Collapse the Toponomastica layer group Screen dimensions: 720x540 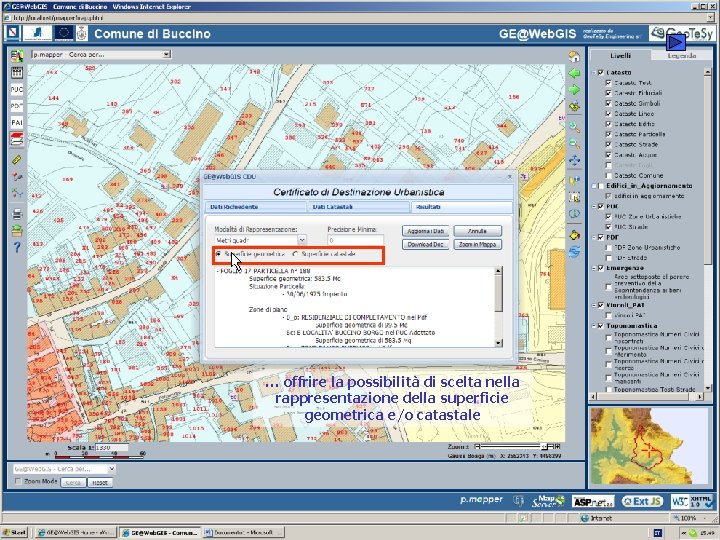pos(594,326)
